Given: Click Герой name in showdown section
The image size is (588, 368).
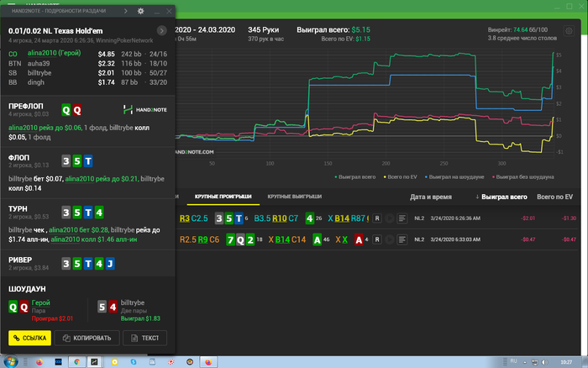Looking at the screenshot, I should [41, 302].
